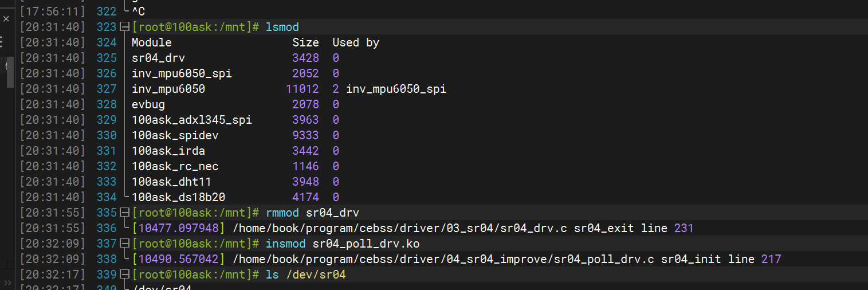Screen dimensions: 868x290
Task: Click the kernel timestamp 10490.567042
Action: 179,259
